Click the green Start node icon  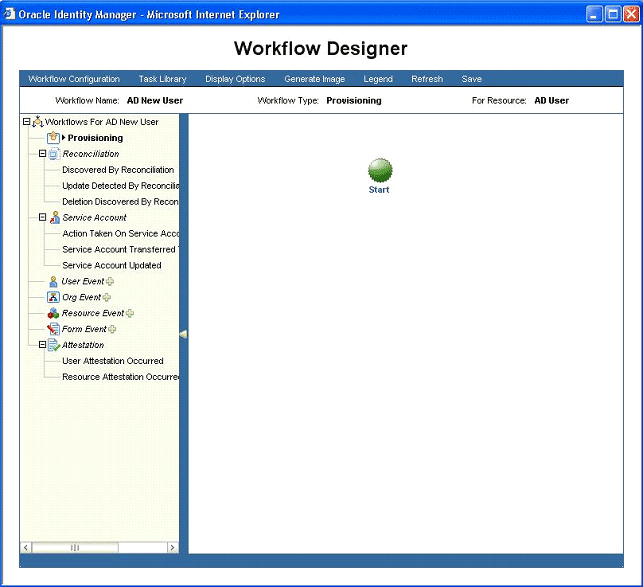pos(380,170)
